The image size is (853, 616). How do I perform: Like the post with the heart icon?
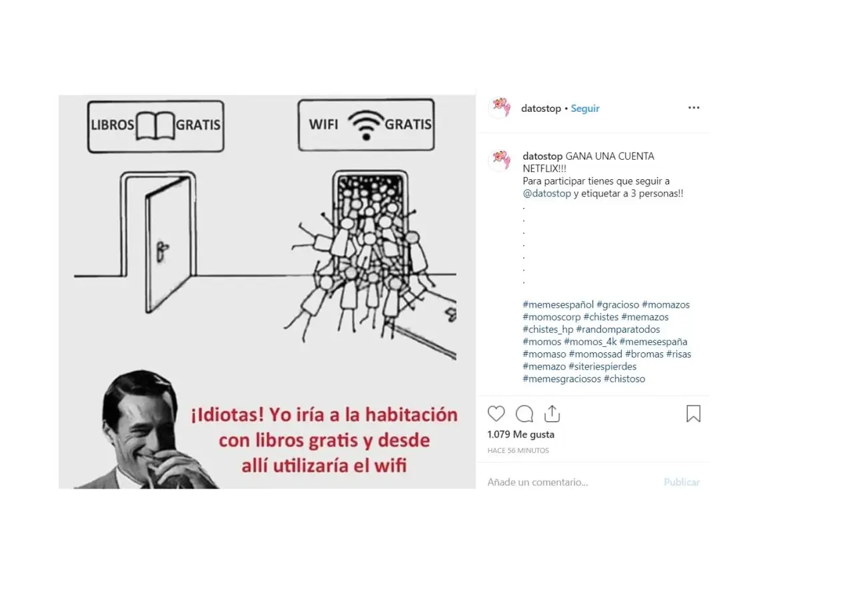[x=496, y=414]
